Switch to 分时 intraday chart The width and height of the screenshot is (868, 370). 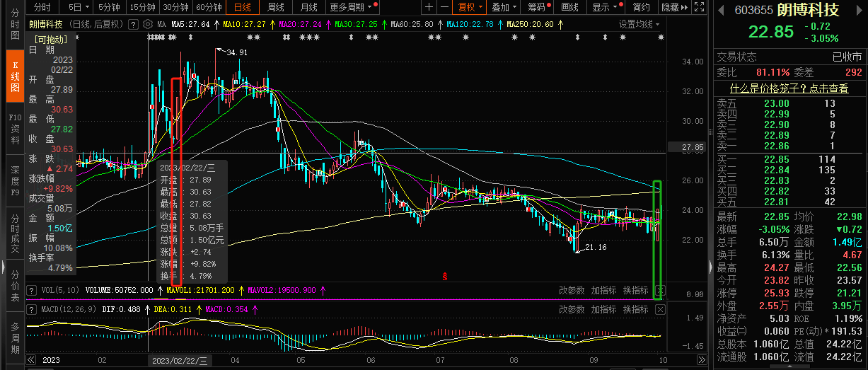pyautogui.click(x=42, y=7)
